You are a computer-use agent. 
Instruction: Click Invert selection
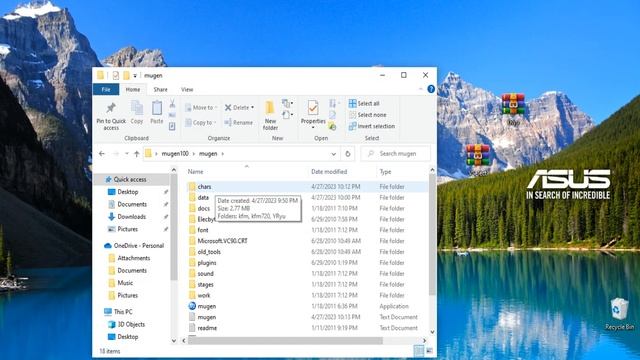click(372, 127)
